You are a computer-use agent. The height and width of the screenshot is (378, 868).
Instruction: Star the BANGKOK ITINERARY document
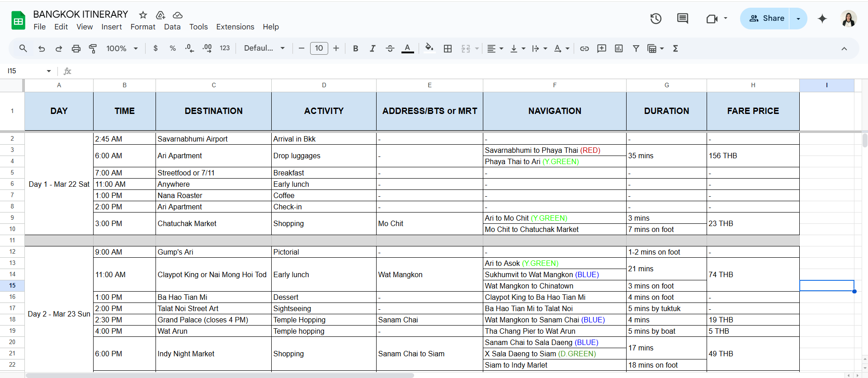[143, 15]
